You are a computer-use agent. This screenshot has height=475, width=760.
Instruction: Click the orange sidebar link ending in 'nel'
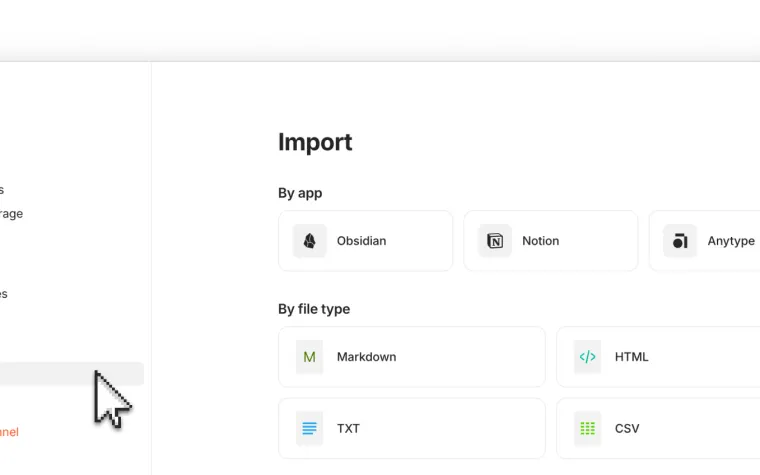pyautogui.click(x=9, y=432)
